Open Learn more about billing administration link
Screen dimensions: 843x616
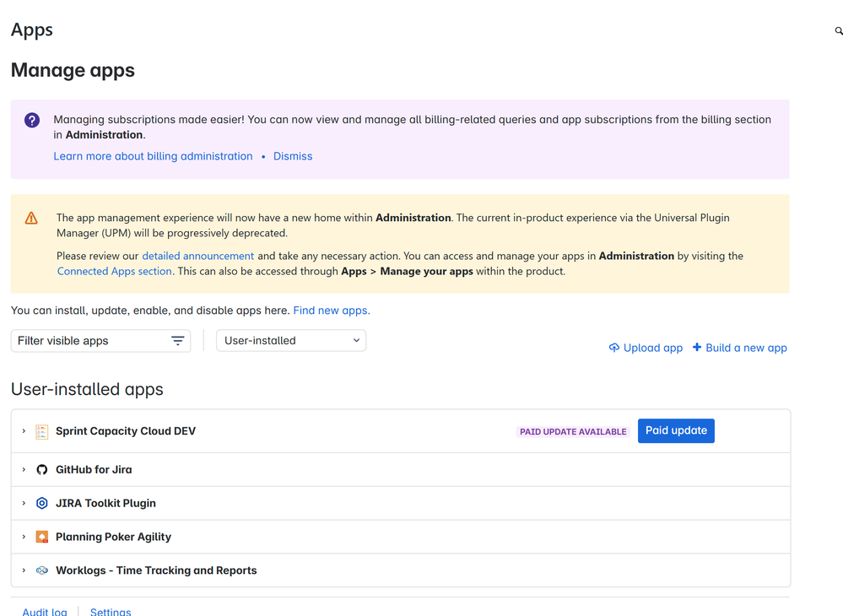click(153, 156)
